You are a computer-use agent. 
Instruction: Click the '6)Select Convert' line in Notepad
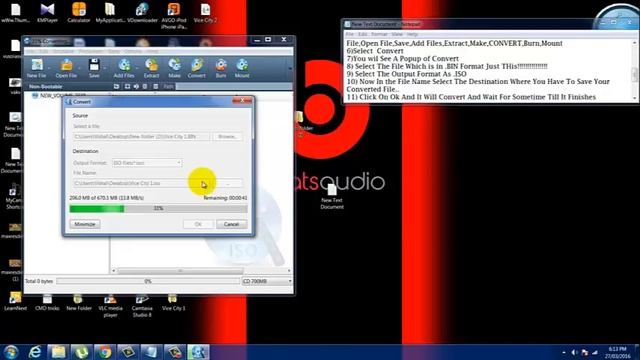pyautogui.click(x=375, y=51)
